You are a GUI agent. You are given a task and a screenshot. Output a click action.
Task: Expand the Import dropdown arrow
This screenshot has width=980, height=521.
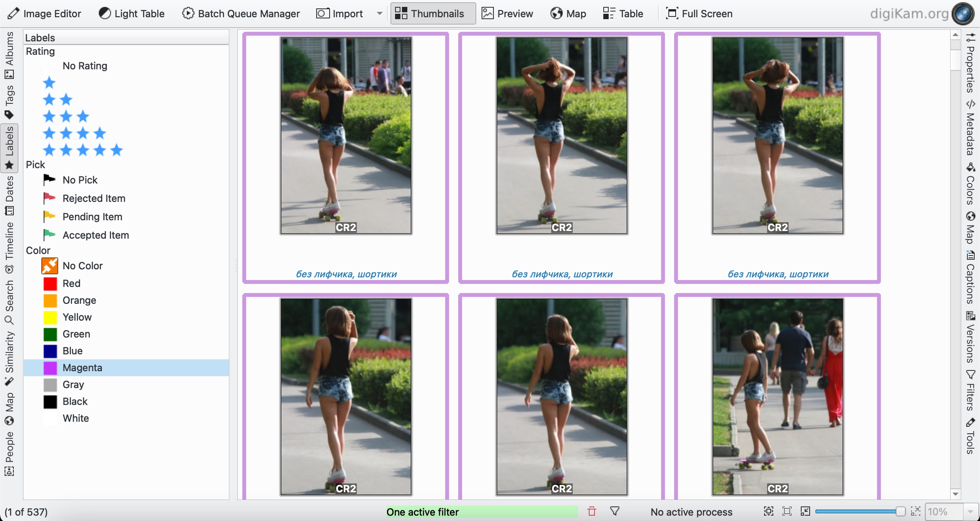[x=379, y=14]
